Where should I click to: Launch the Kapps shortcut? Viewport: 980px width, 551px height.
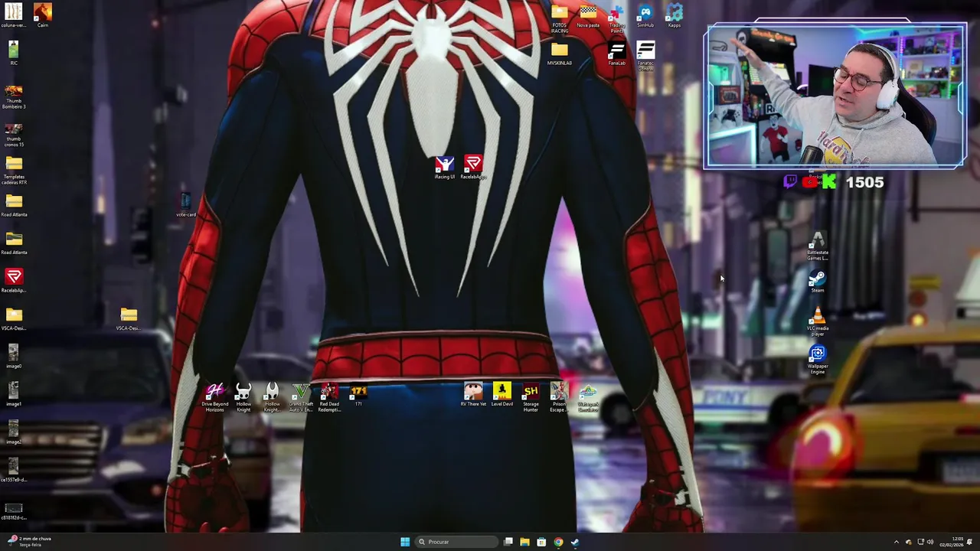(674, 16)
